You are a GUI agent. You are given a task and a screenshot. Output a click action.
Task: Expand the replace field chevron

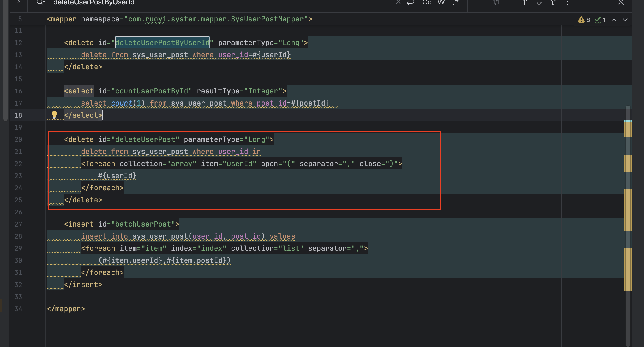pos(18,2)
